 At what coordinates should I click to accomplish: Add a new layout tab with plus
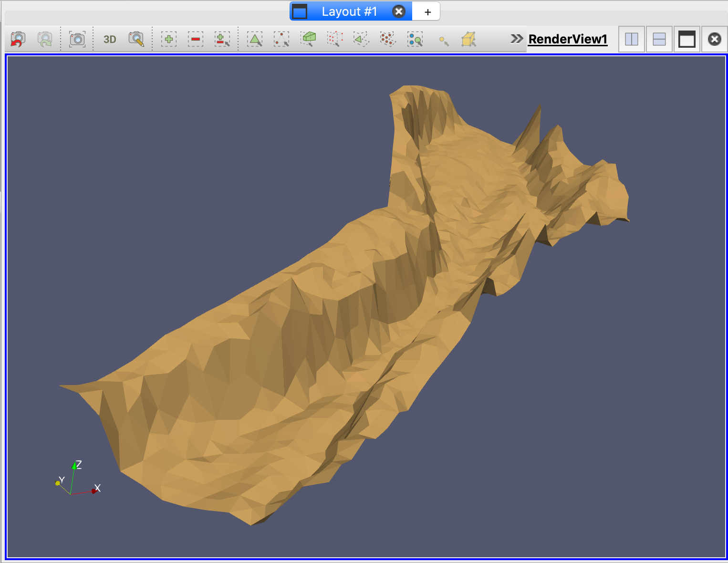427,12
